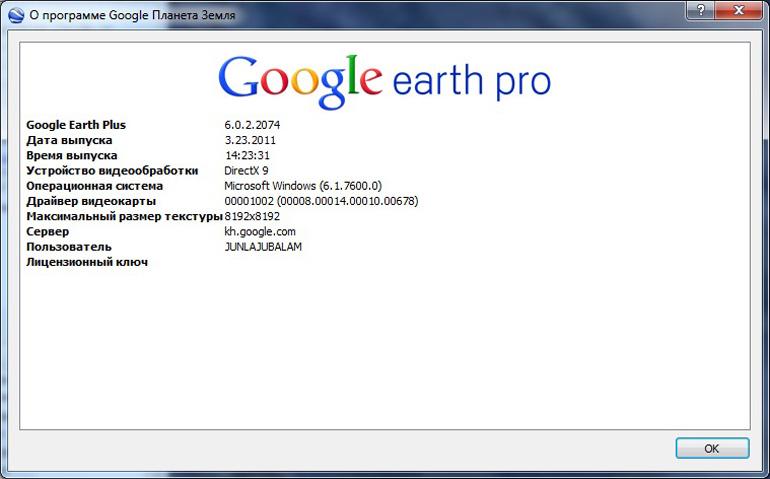Click the Операционная система label
770x479 pixels.
[95, 186]
